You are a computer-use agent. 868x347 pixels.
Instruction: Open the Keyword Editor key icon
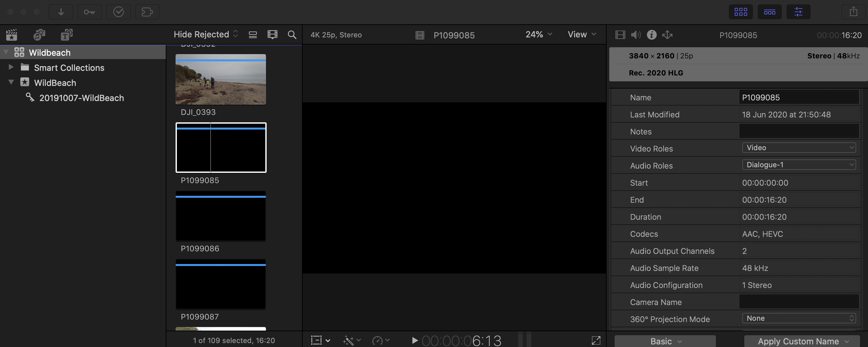[x=90, y=12]
